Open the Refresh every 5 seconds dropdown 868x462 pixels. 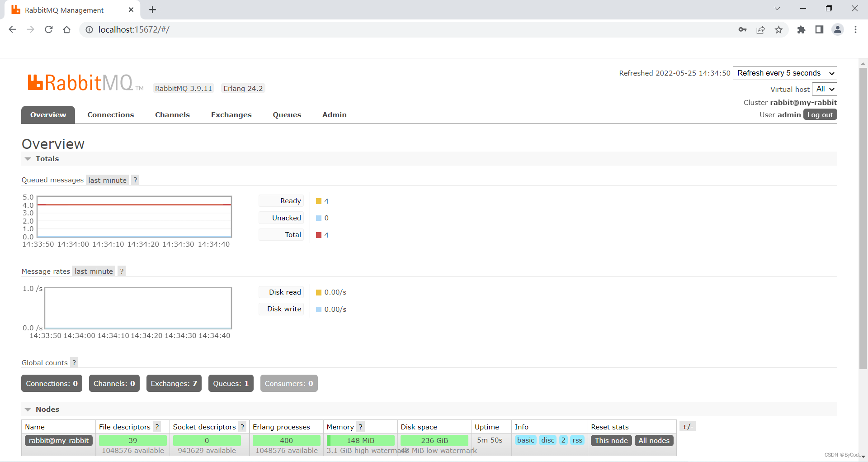point(785,73)
